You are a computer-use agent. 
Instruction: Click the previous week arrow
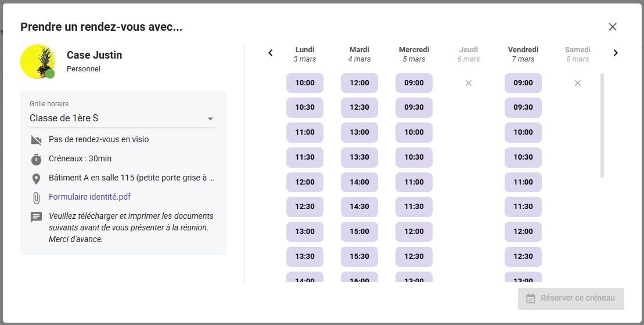[271, 53]
